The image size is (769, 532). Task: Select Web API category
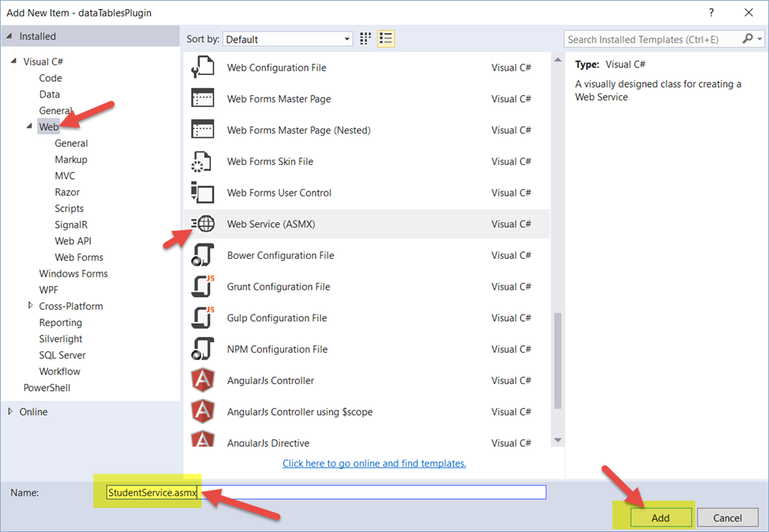pyautogui.click(x=73, y=241)
